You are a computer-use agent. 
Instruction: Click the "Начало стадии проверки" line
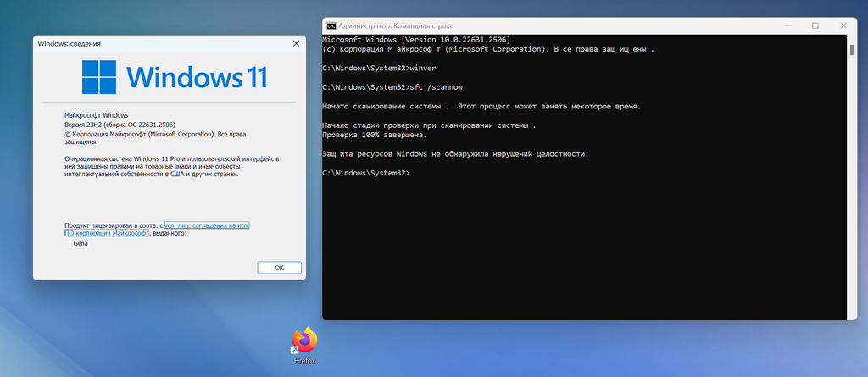429,125
